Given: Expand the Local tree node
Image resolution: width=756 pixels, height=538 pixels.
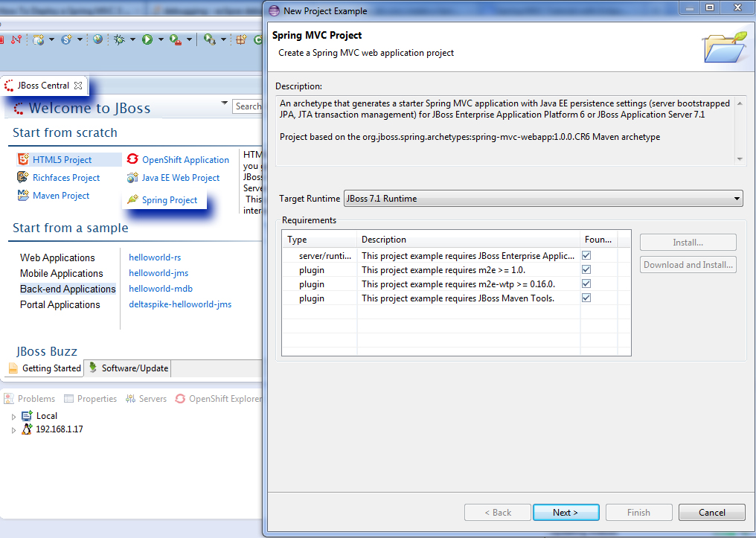Looking at the screenshot, I should pos(13,417).
